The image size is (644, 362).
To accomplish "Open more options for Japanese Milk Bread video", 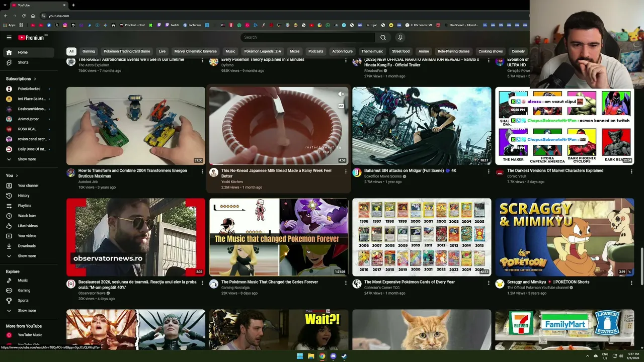I will click(x=346, y=171).
